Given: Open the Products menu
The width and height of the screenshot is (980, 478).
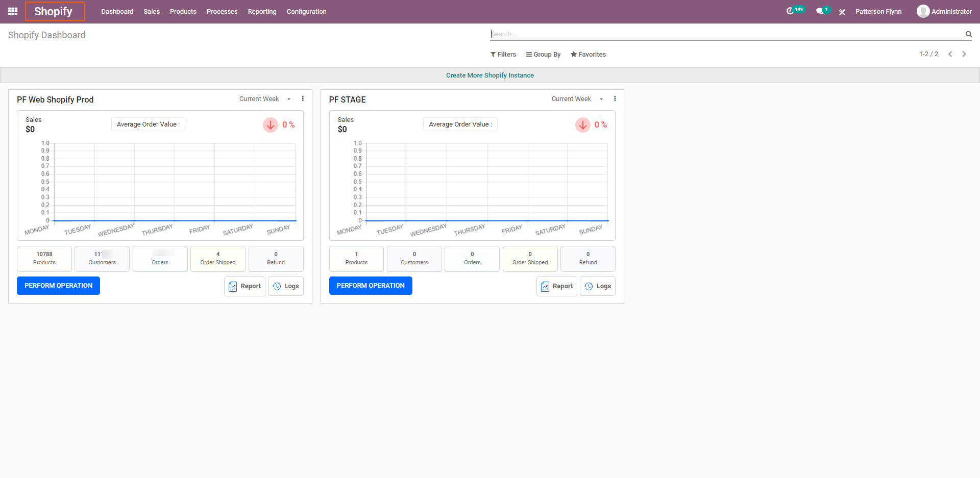Looking at the screenshot, I should (183, 11).
